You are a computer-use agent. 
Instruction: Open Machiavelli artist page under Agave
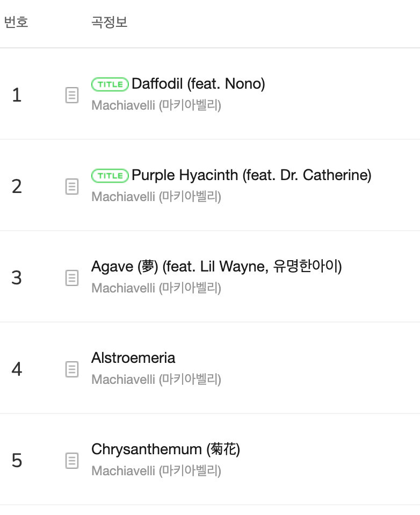[156, 288]
